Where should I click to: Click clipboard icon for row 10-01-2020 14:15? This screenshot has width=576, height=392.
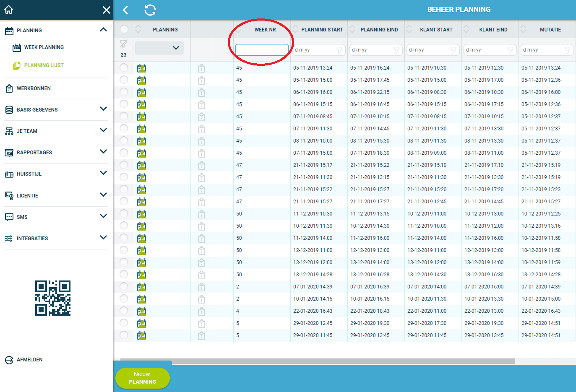[x=202, y=299]
